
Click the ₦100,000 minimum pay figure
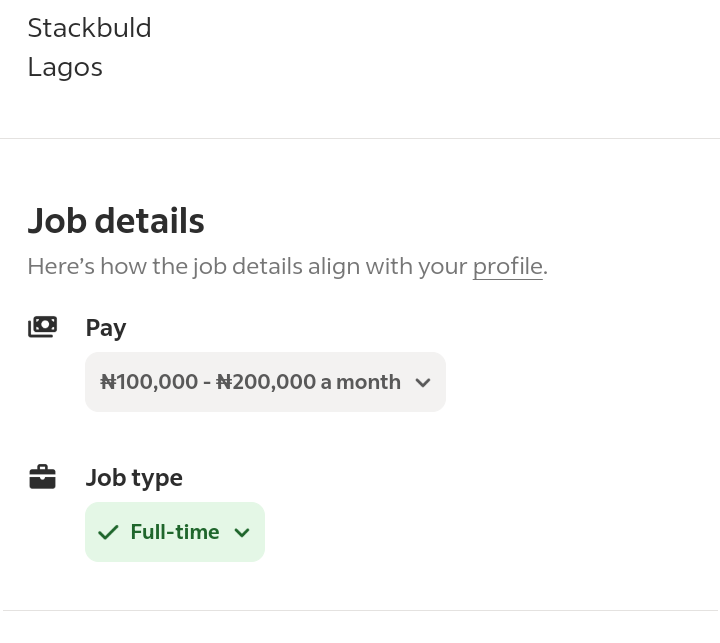[149, 382]
